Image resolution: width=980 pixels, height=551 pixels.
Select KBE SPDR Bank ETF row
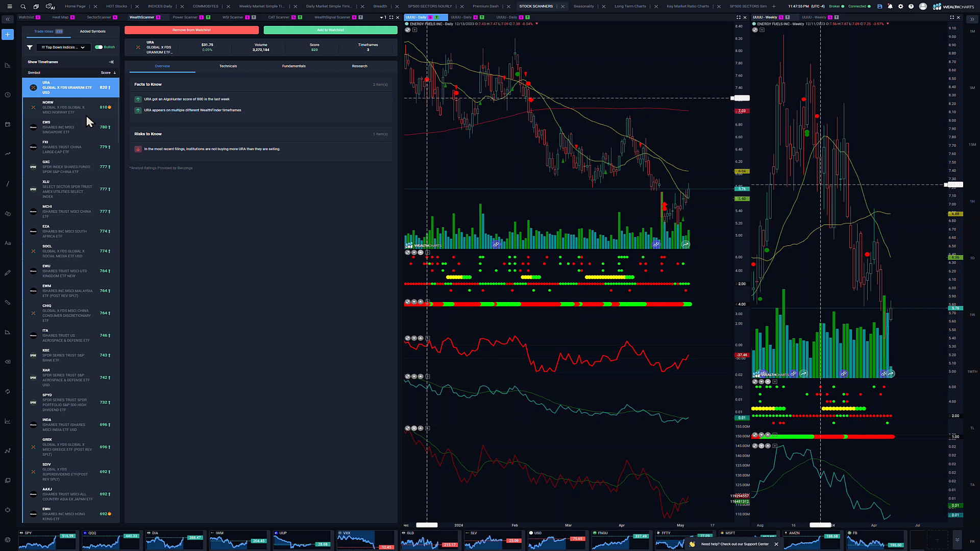coord(71,356)
